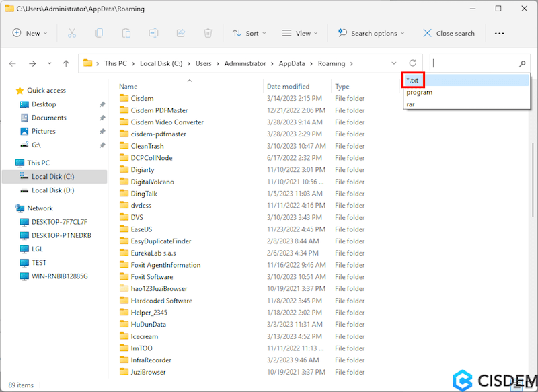Click the Administrator breadcrumb
Screen dimensions: 538x392
pyautogui.click(x=245, y=63)
